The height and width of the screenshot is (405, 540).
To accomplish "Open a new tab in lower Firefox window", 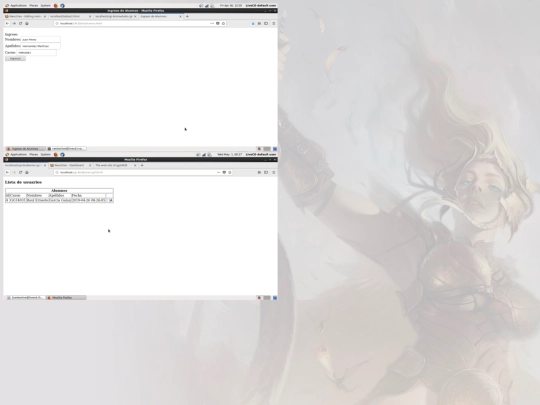I will [x=142, y=165].
